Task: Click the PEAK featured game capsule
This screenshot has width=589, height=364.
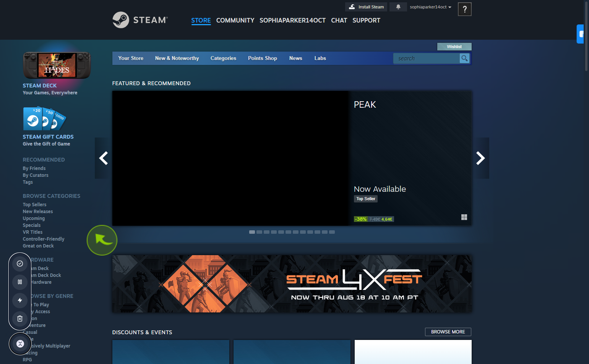Action: [292, 158]
